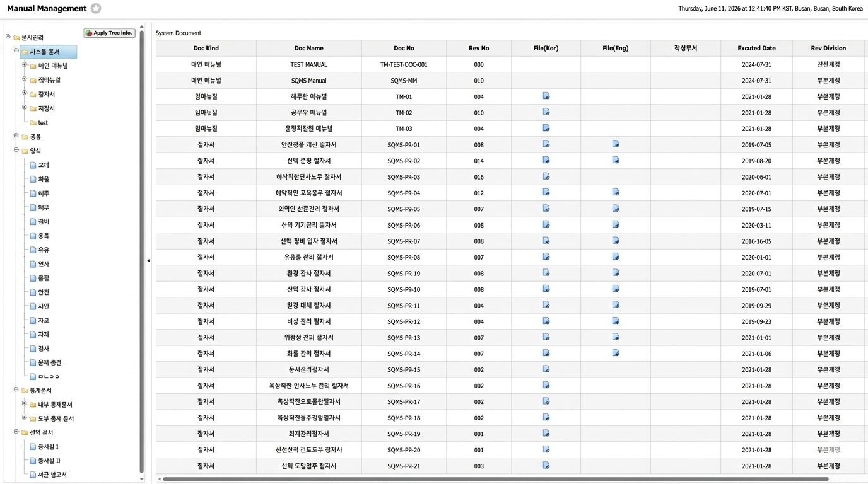Viewport: 868px width, 484px height.
Task: Sort by the Excuted Date column header
Action: (x=757, y=48)
